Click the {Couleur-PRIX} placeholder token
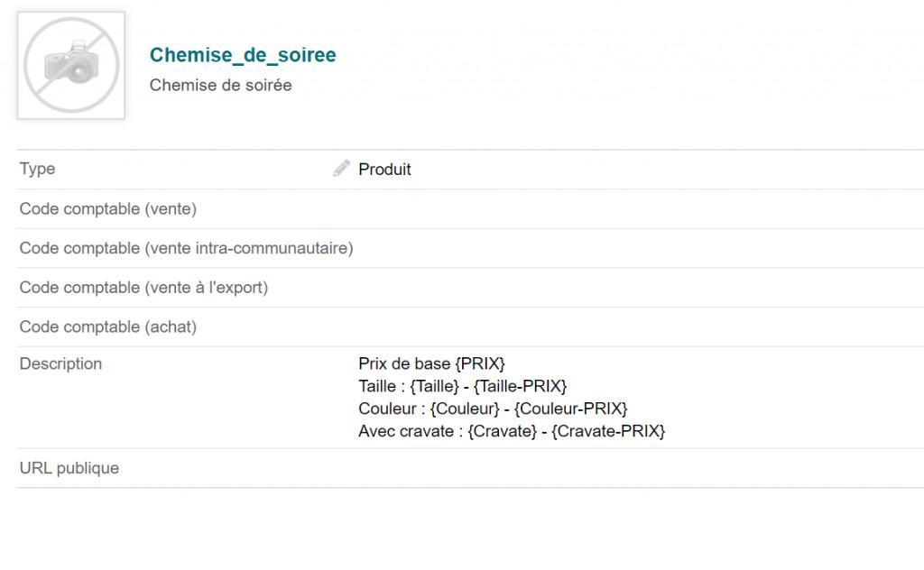The height and width of the screenshot is (570, 924). point(570,409)
